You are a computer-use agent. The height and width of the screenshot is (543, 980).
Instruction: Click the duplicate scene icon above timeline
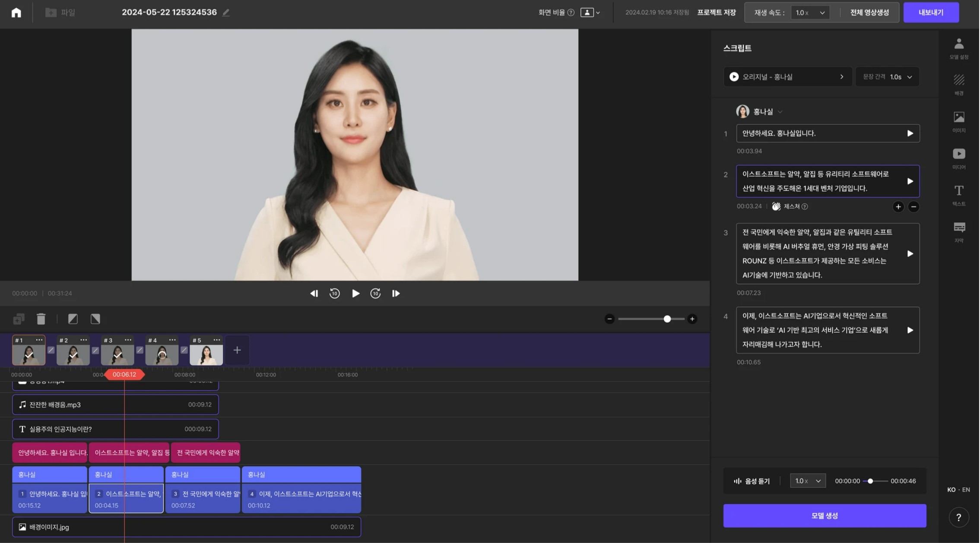click(18, 319)
